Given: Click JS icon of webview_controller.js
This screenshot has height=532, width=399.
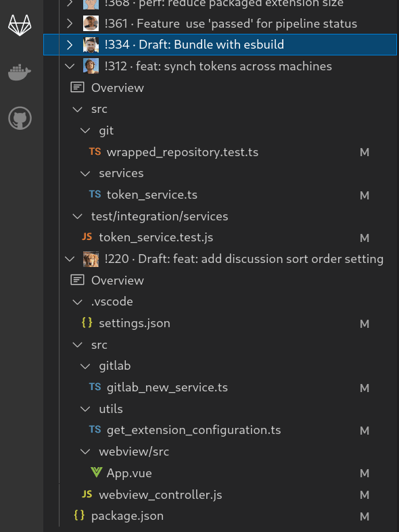Looking at the screenshot, I should coord(87,494).
